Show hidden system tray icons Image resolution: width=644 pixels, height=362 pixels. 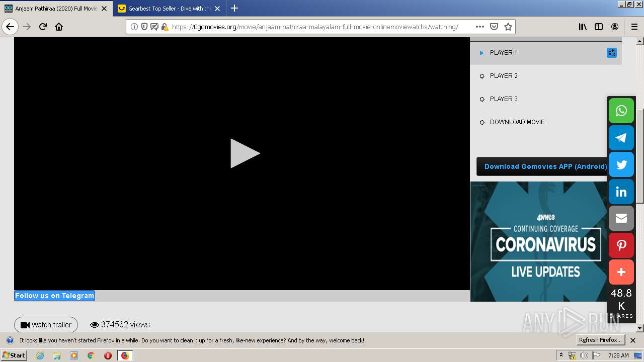pos(561,355)
